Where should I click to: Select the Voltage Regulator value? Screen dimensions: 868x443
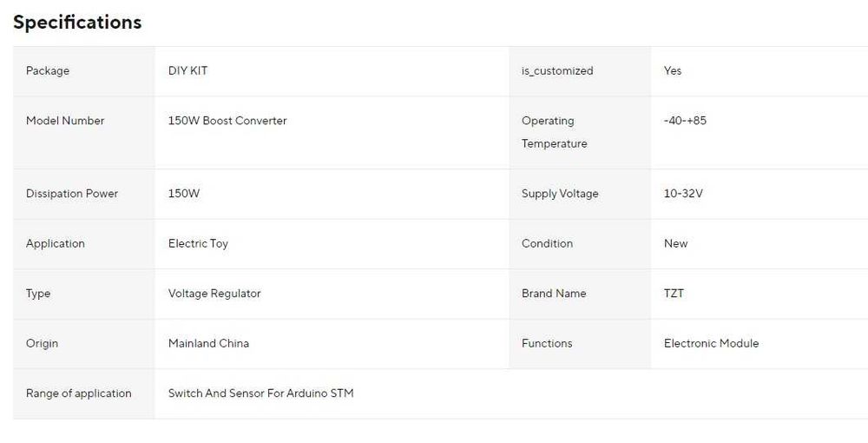pos(214,294)
